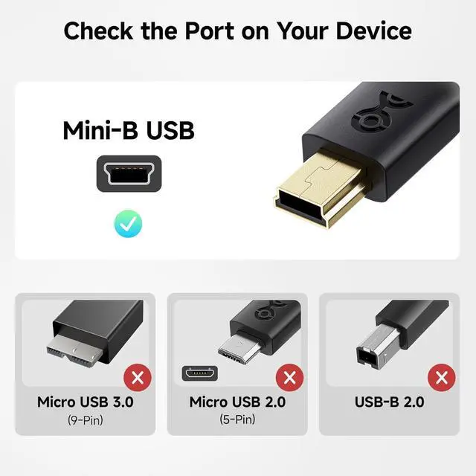Screen dimensions: 476x476
Task: Click the Micro USB 3.0 label
Action: point(86,402)
